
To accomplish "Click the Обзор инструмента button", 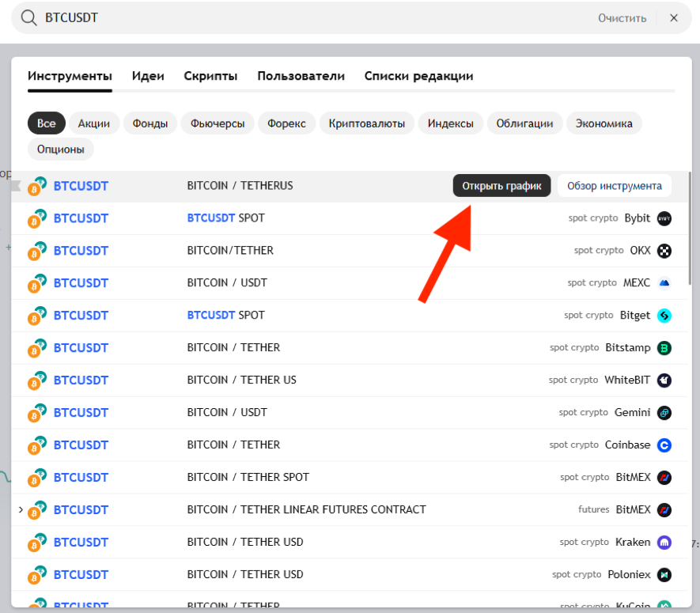I will 615,186.
